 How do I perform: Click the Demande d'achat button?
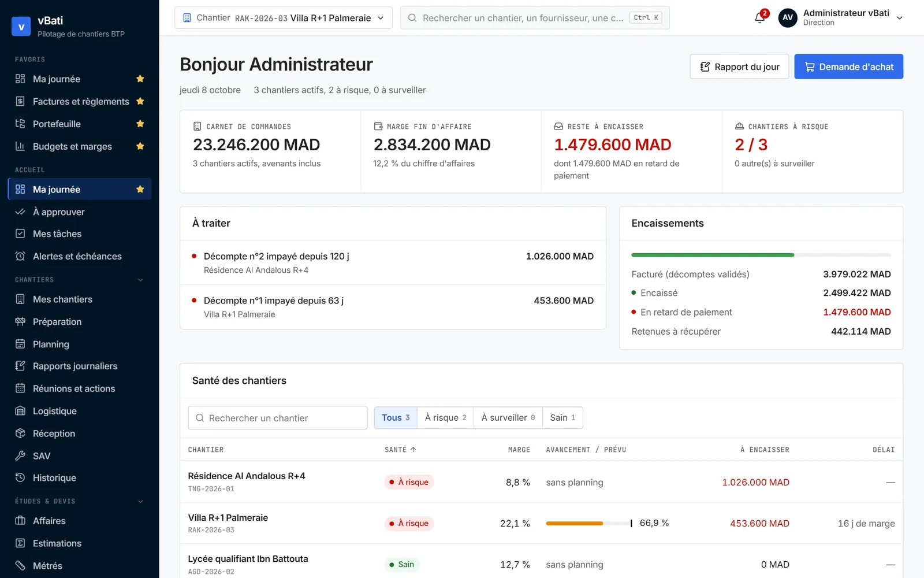849,66
